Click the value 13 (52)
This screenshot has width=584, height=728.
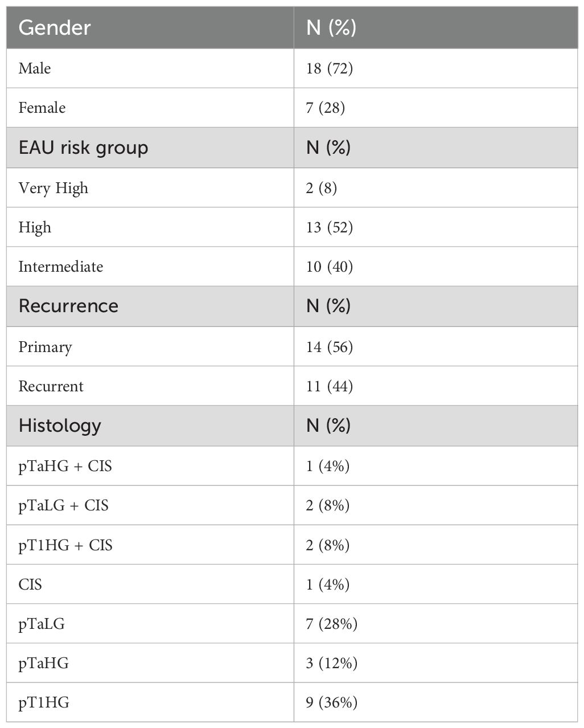point(330,227)
